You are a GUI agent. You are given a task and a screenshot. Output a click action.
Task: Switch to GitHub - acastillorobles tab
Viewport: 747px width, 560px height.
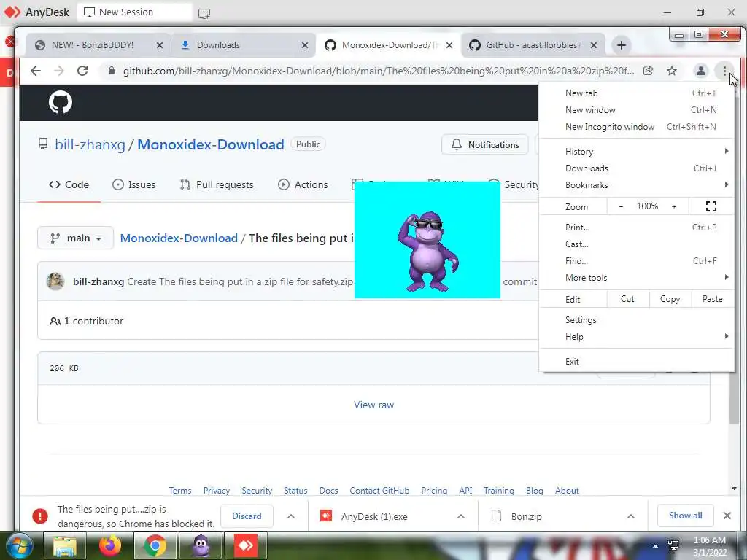(533, 45)
